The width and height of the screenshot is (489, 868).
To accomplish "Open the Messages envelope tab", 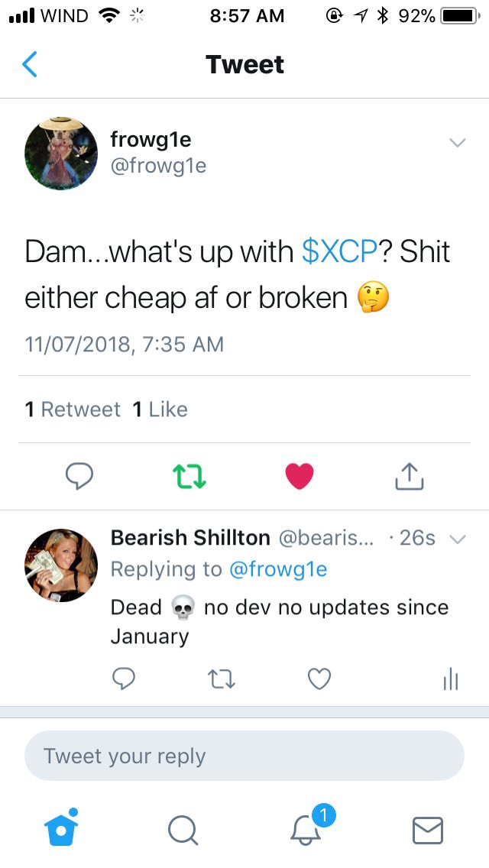I will 428,831.
